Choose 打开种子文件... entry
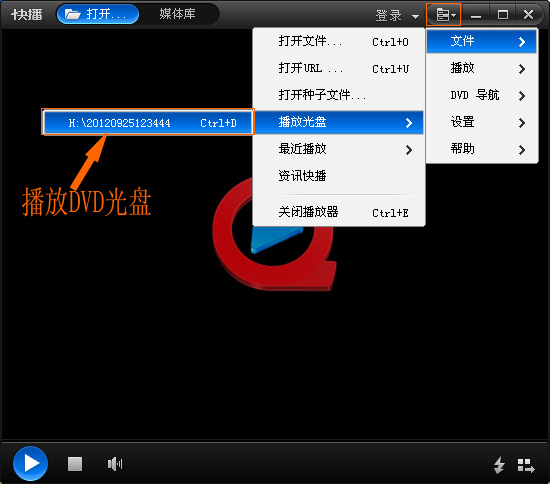The height and width of the screenshot is (484, 550). point(339,95)
